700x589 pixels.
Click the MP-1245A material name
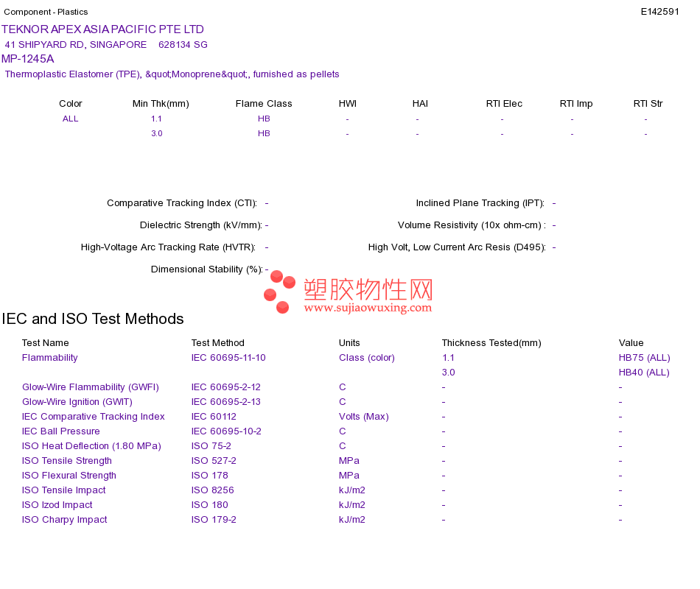click(x=28, y=59)
